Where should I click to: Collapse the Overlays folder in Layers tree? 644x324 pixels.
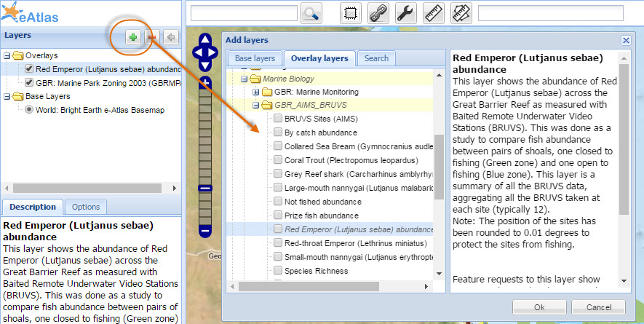(x=7, y=55)
